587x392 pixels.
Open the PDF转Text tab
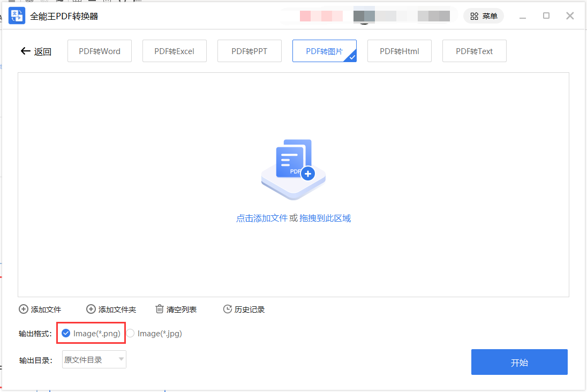(x=474, y=50)
